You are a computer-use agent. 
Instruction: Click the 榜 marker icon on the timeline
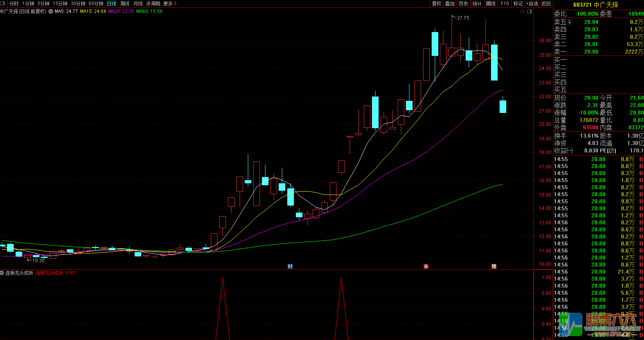pos(494,266)
